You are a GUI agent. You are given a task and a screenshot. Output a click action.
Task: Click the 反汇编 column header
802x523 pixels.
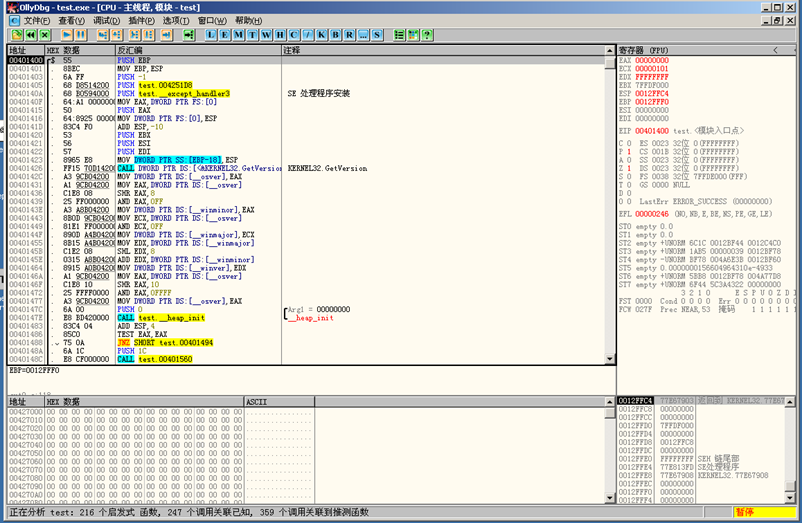point(130,49)
